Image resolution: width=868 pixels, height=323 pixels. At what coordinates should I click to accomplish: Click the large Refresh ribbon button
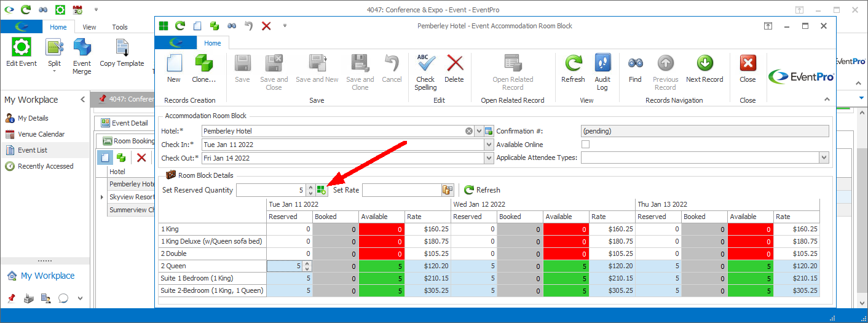pyautogui.click(x=573, y=68)
